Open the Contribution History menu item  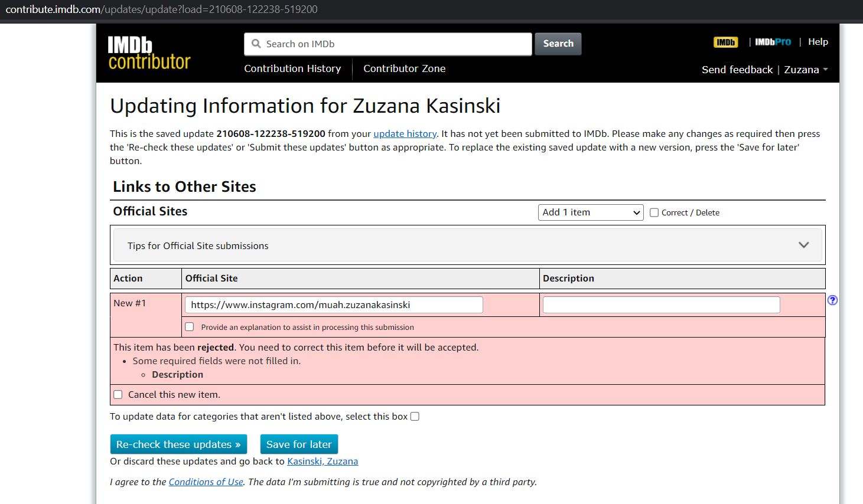[292, 68]
